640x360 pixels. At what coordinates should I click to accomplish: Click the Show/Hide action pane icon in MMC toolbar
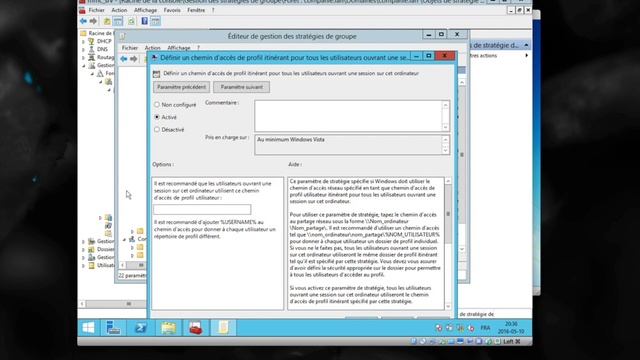click(156, 21)
